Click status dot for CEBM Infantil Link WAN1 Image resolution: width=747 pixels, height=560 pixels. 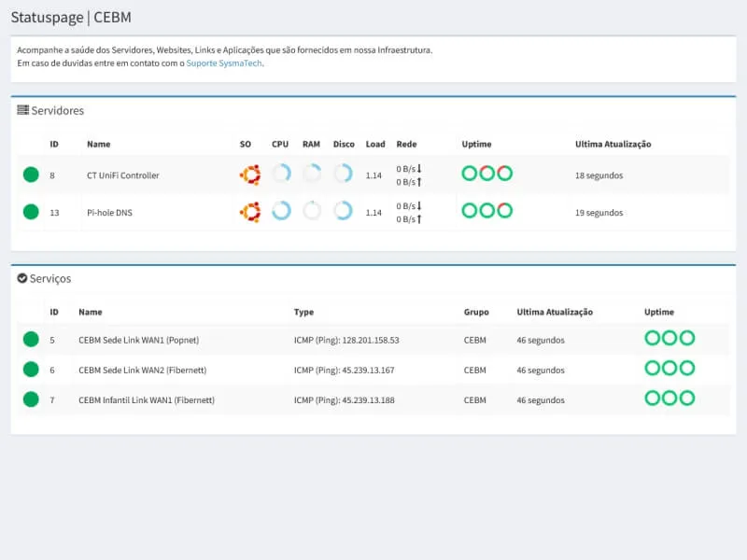coord(31,399)
